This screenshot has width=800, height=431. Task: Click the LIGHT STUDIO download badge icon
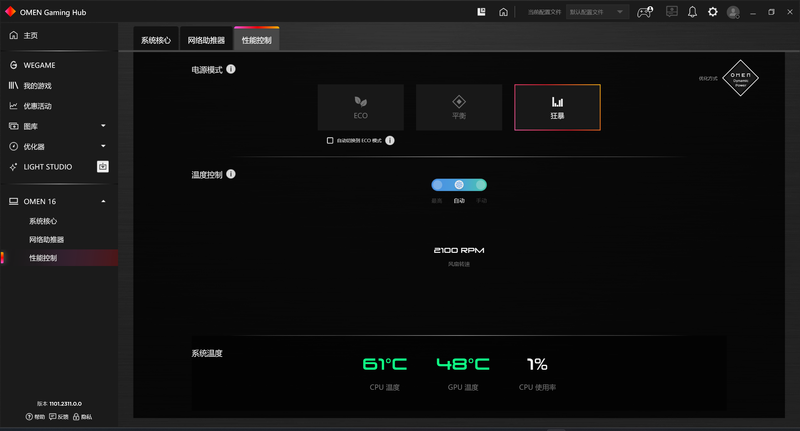102,166
